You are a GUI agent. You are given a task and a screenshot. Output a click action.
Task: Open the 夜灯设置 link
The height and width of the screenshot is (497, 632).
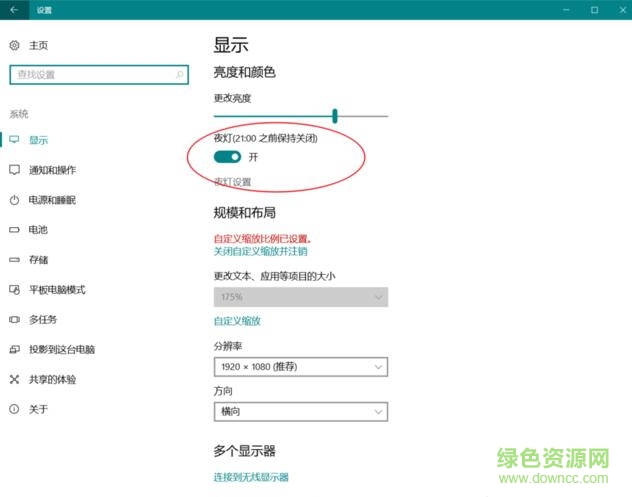(x=233, y=182)
